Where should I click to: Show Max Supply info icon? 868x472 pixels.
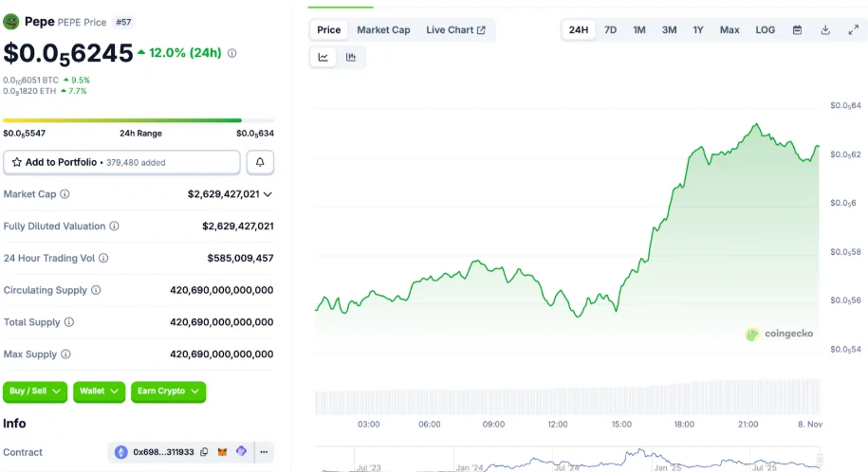click(x=65, y=354)
